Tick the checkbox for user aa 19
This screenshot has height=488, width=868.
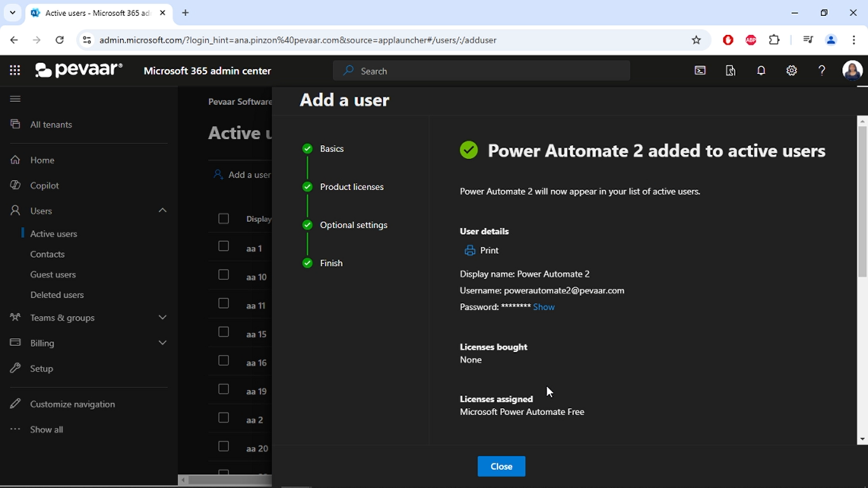click(x=224, y=389)
